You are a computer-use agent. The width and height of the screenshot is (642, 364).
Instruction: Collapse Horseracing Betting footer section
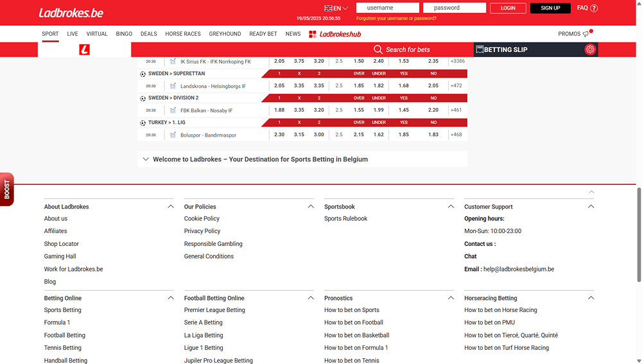591,298
